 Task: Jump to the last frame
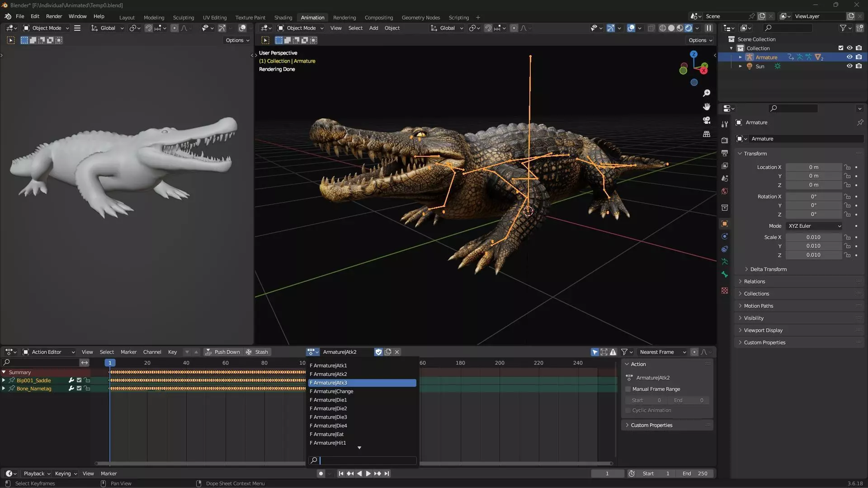(x=387, y=474)
